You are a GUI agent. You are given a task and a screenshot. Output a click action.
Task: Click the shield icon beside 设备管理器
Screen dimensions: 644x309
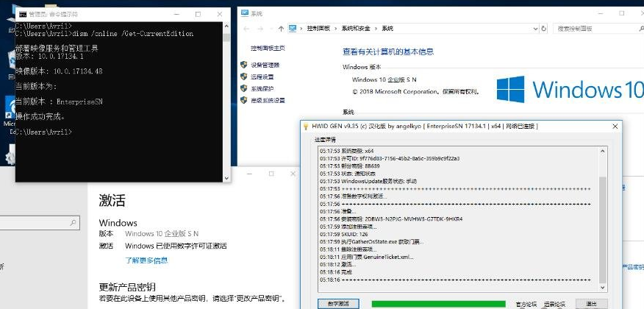243,65
